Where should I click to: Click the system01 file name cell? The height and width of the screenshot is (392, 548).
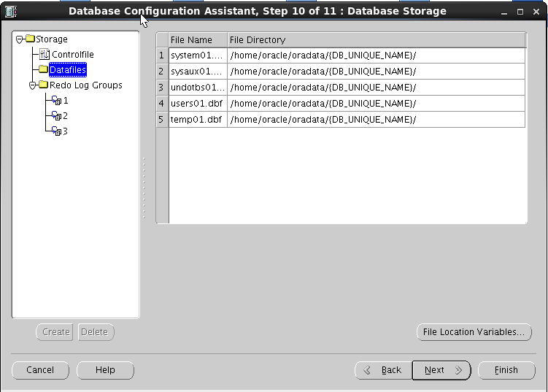(198, 55)
